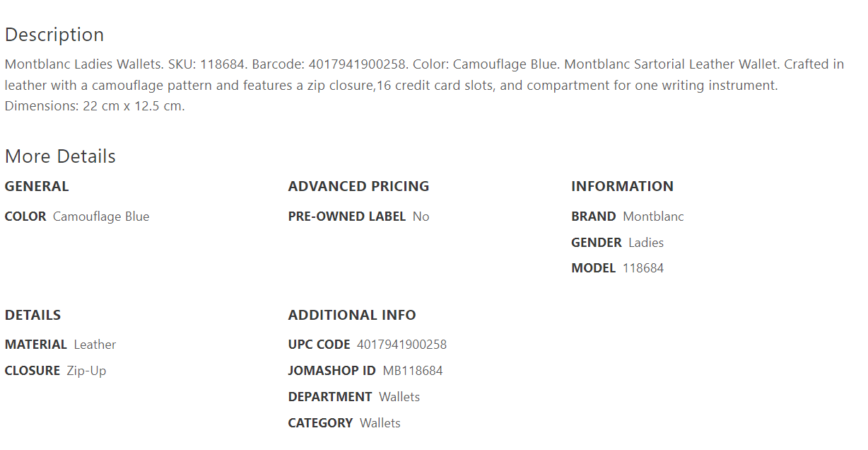Open the Wallets department value
This screenshot has height=450, width=868.
[x=399, y=397]
